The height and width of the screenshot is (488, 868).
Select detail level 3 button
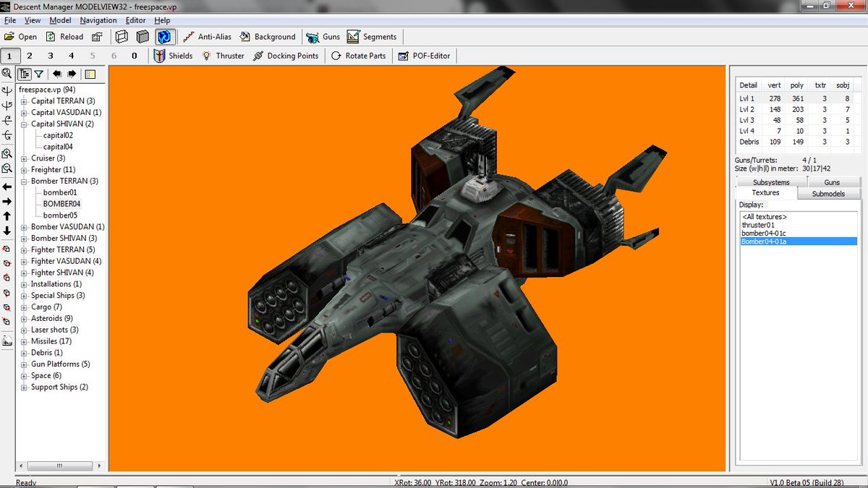[51, 56]
